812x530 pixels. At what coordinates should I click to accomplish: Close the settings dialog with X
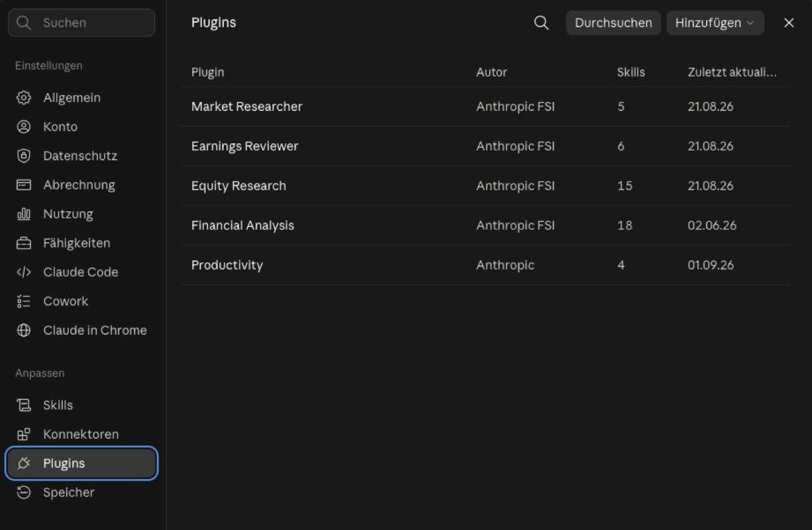(789, 23)
